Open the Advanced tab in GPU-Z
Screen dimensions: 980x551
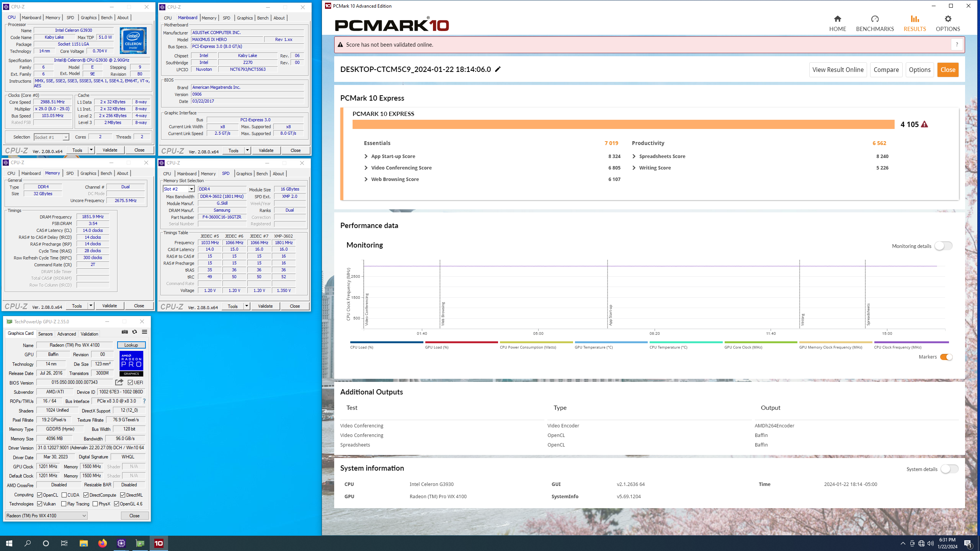coord(67,334)
